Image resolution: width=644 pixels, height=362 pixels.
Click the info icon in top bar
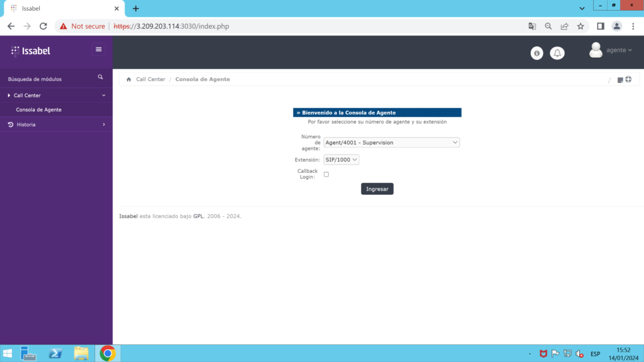pyautogui.click(x=536, y=53)
